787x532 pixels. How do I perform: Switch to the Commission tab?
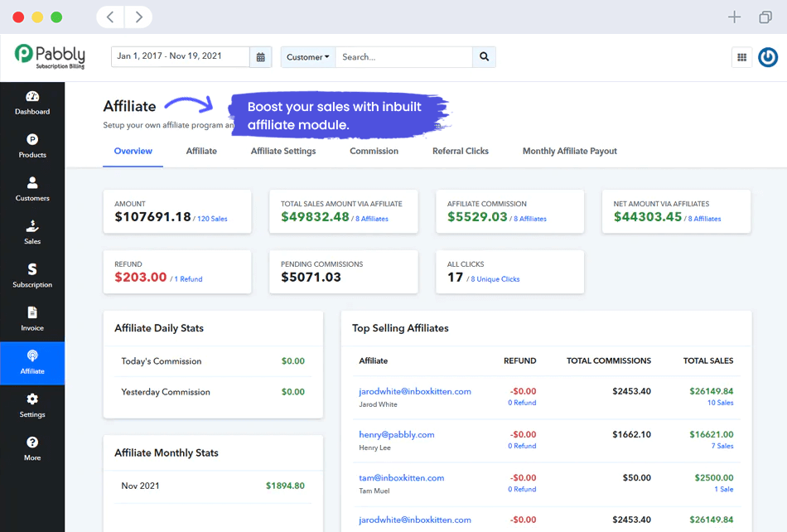point(374,151)
